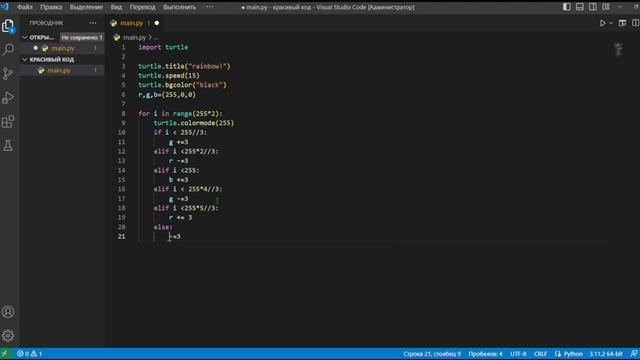Image resolution: width=640 pixels, height=360 pixels.
Task: Open the Вид menu
Action: point(116,7)
